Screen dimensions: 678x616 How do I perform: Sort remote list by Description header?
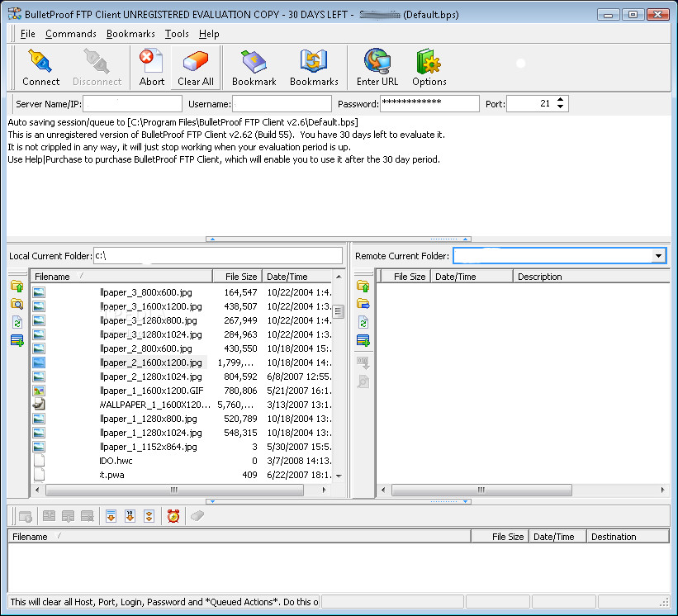(590, 277)
